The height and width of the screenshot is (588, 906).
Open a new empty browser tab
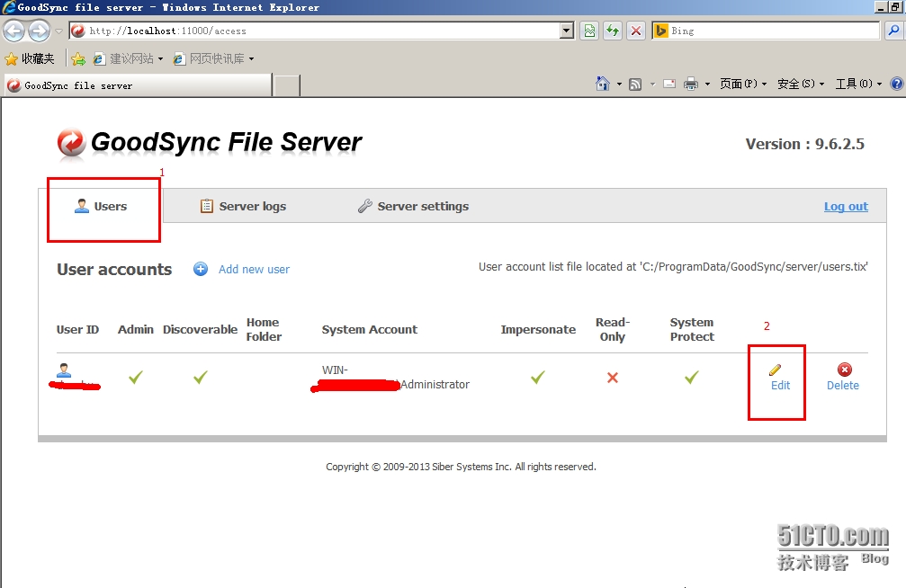coord(287,85)
